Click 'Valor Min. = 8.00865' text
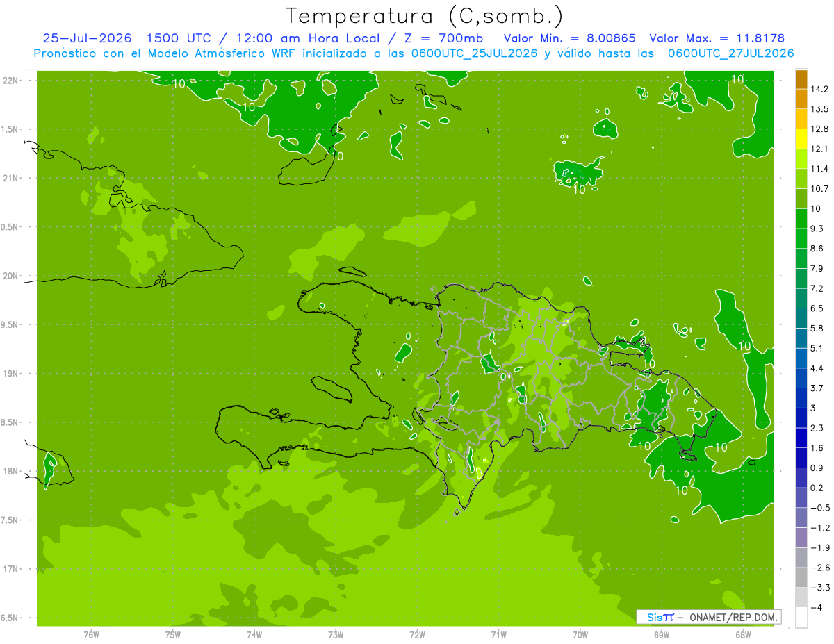The width and height of the screenshot is (834, 644). pos(569,38)
